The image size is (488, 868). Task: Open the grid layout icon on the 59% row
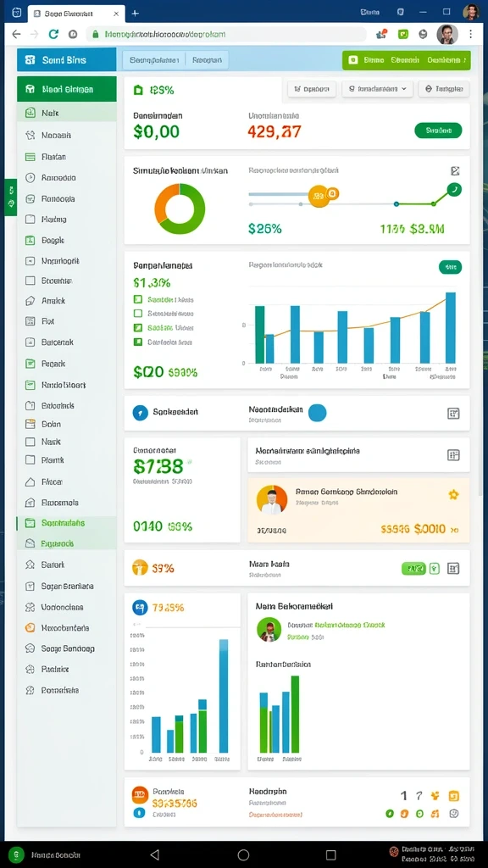[x=453, y=568]
